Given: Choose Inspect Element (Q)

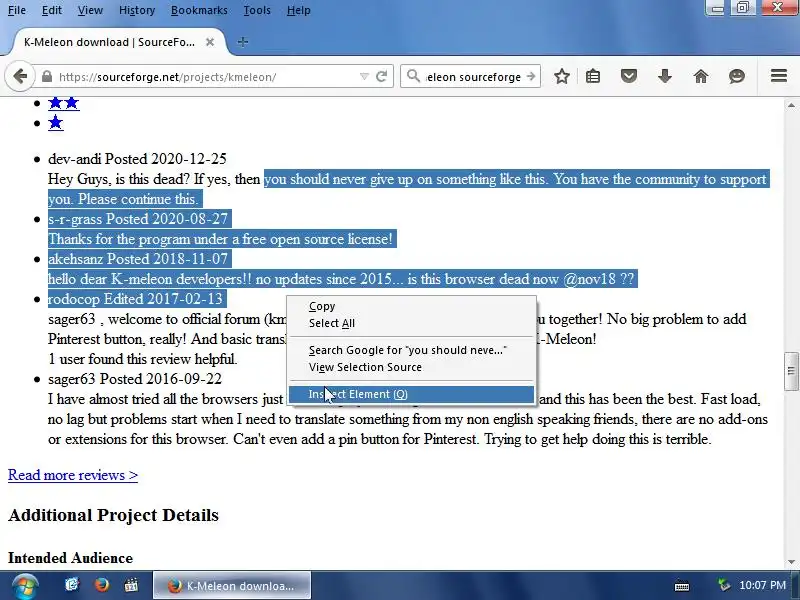Looking at the screenshot, I should coord(412,394).
